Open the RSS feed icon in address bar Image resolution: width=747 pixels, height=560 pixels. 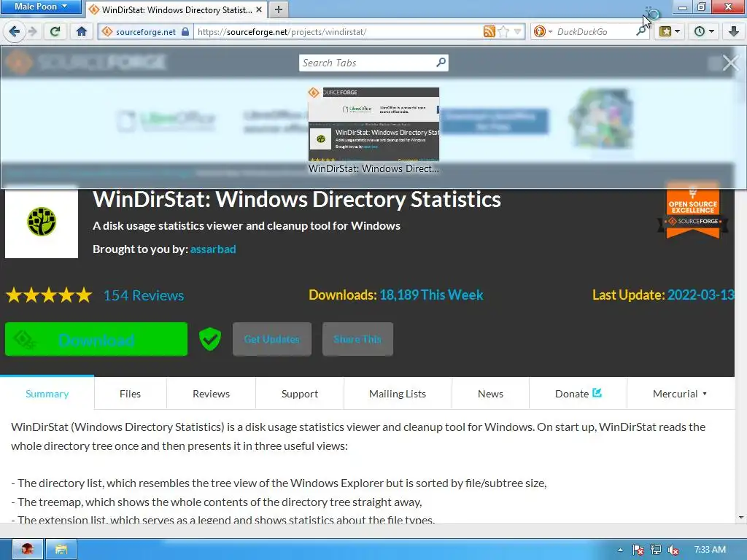click(x=489, y=32)
